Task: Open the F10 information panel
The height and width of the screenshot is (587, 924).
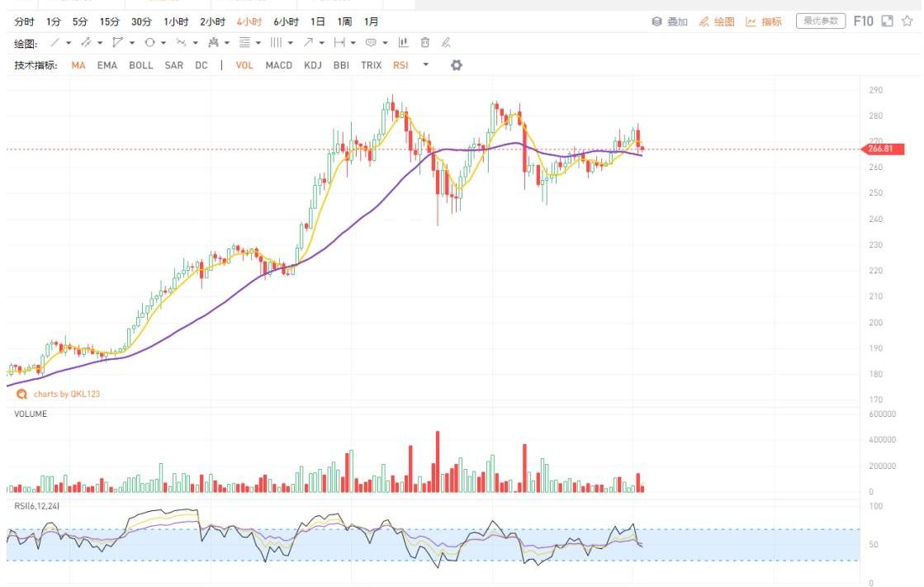Action: pyautogui.click(x=863, y=21)
